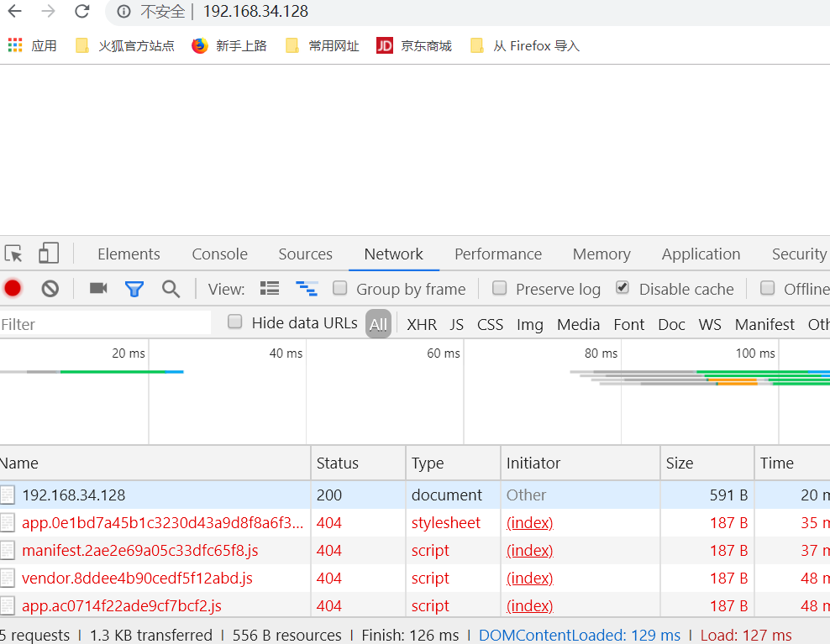
Task: Sort by Time column header
Action: point(792,463)
